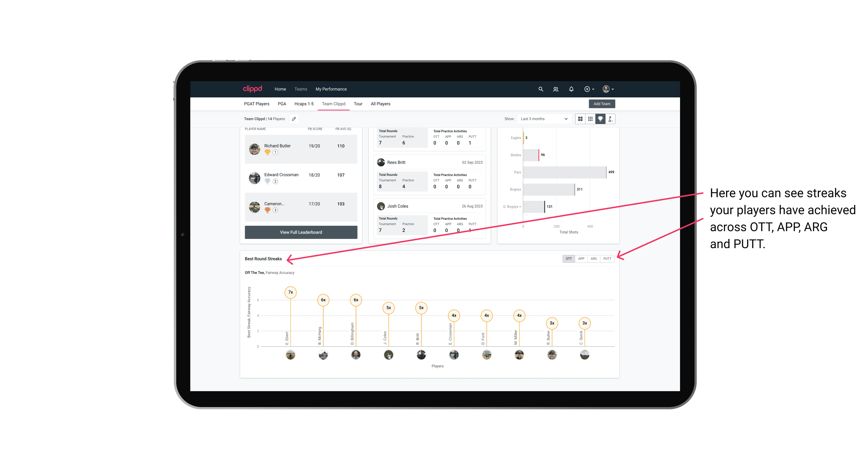Image resolution: width=868 pixels, height=467 pixels.
Task: Click the ARG streak filter icon
Action: (x=594, y=259)
